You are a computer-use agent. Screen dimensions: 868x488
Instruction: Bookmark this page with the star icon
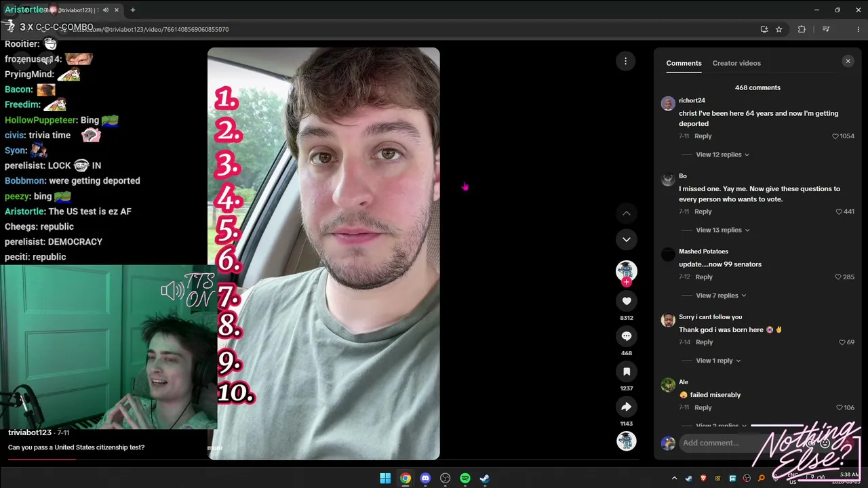tap(779, 29)
